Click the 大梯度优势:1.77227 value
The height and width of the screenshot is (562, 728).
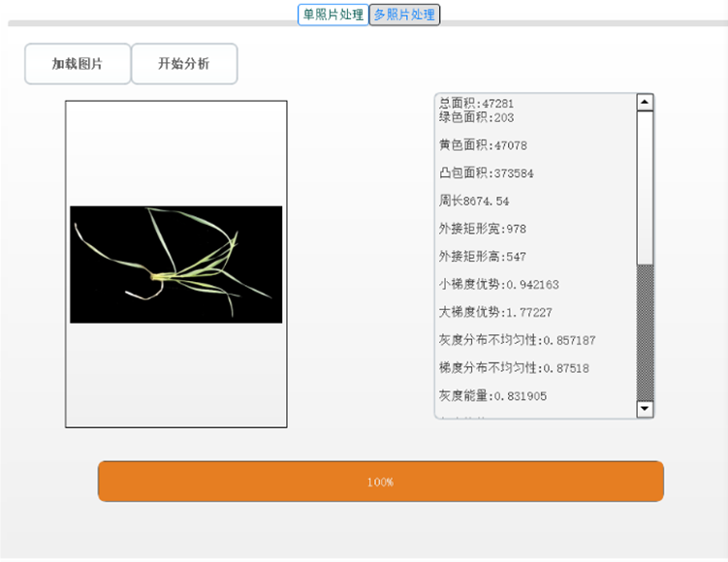tap(495, 313)
